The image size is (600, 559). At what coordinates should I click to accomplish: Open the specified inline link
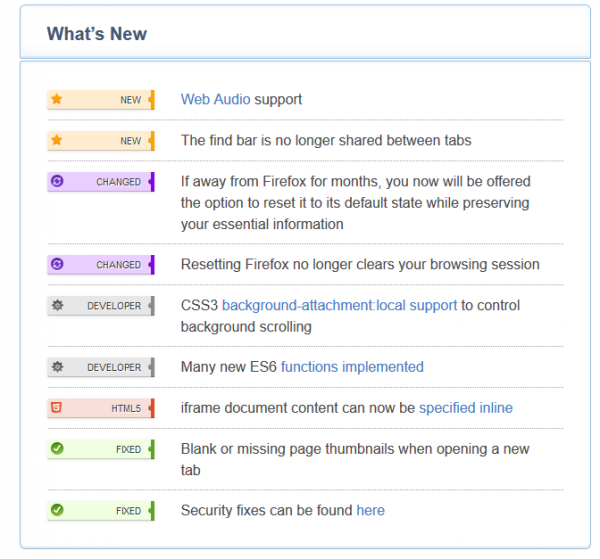click(465, 408)
